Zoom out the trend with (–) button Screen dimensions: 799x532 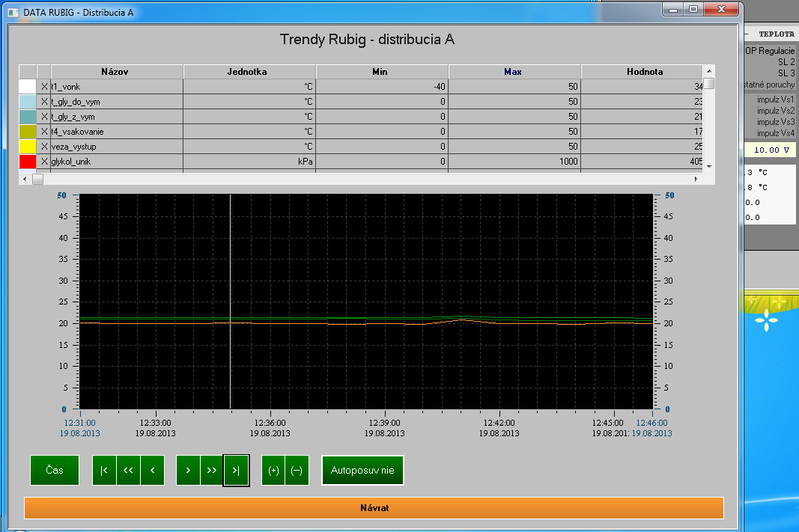click(297, 470)
